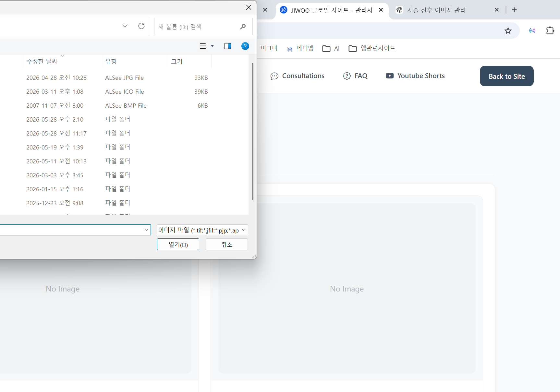Click the 93KB size cell
This screenshot has height=392, width=560.
(201, 77)
